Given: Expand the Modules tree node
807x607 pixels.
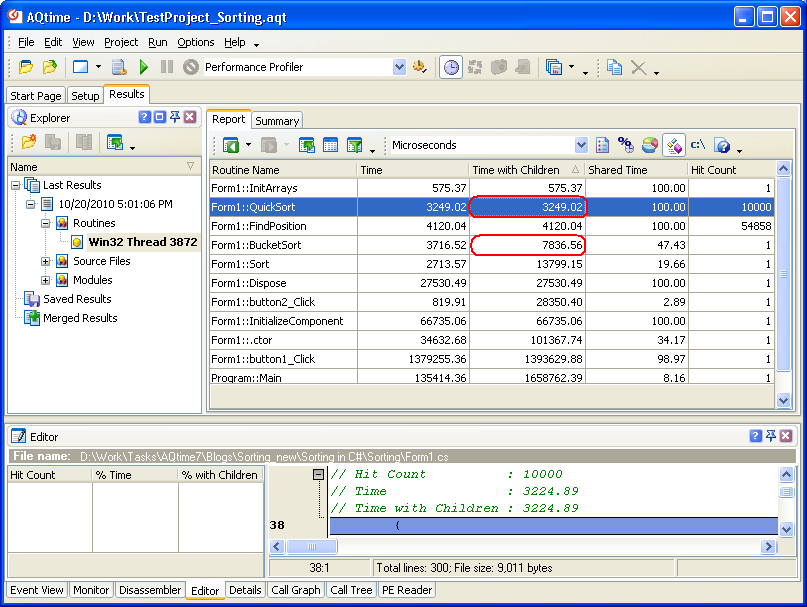Looking at the screenshot, I should (x=46, y=281).
